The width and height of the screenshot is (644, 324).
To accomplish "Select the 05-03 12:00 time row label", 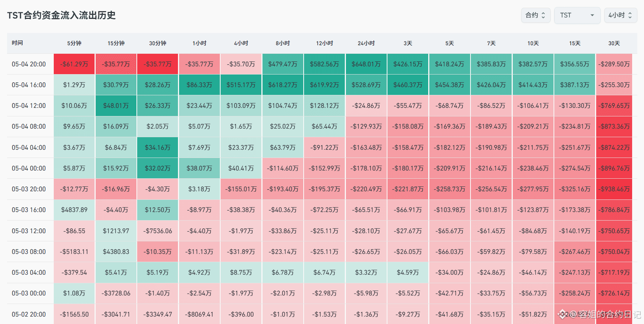I will (x=29, y=231).
